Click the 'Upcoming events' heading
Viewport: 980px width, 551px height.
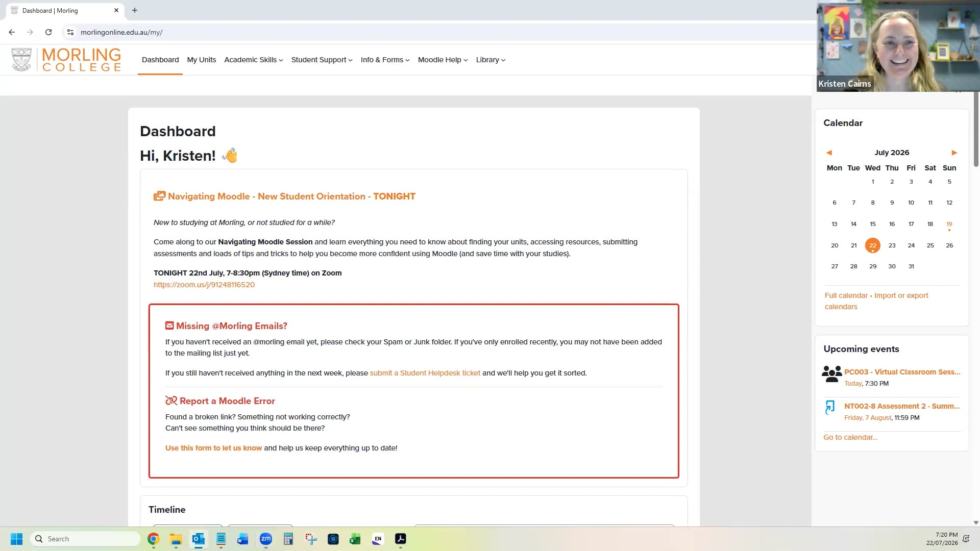(x=861, y=349)
